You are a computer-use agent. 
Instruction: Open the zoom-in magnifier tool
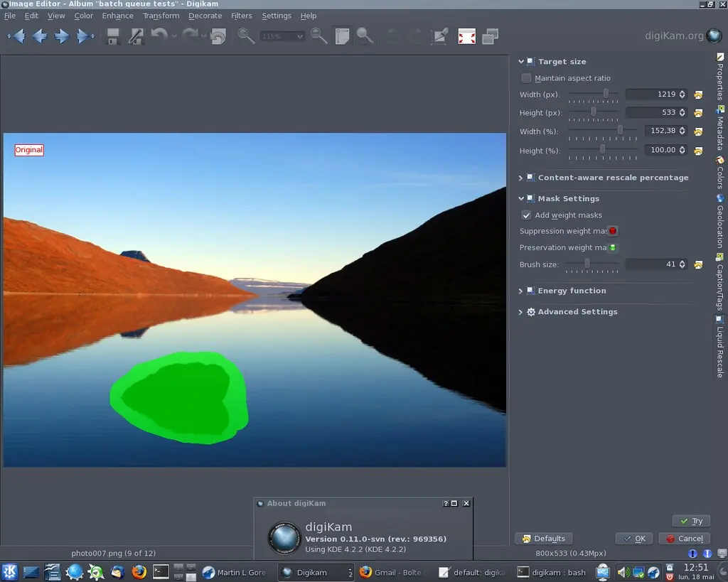tap(245, 36)
